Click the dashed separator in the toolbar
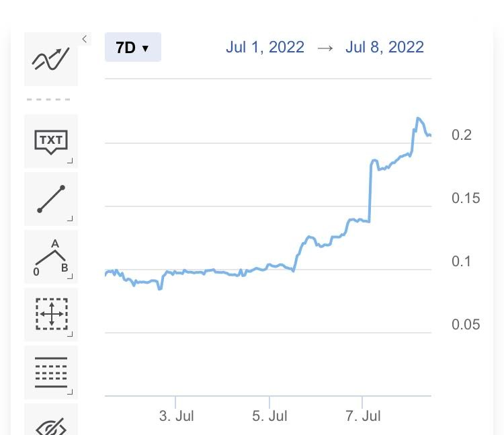This screenshot has width=504, height=435. [x=48, y=100]
